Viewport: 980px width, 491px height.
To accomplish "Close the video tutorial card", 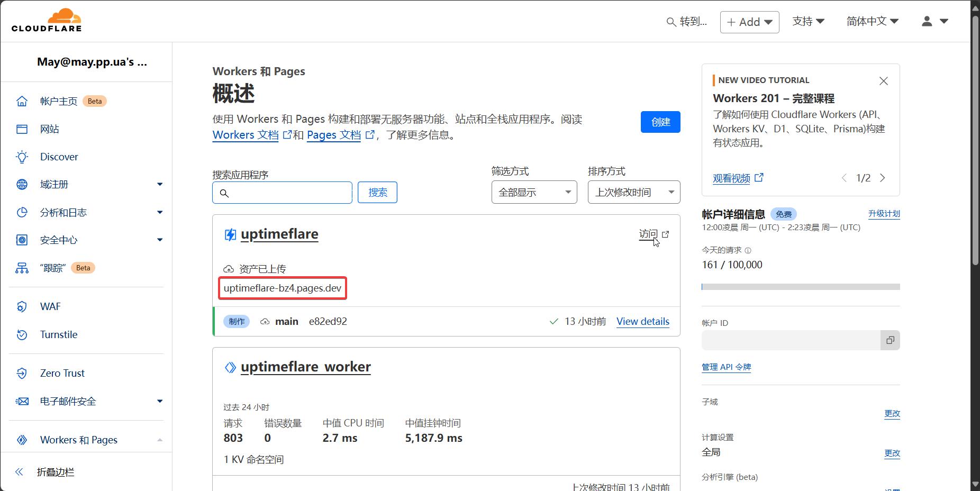I will pyautogui.click(x=883, y=81).
